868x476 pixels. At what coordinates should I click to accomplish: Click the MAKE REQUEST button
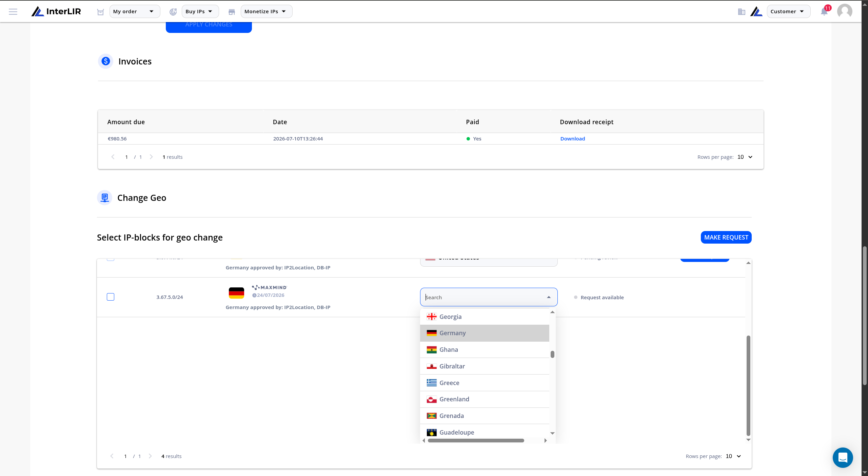tap(726, 237)
